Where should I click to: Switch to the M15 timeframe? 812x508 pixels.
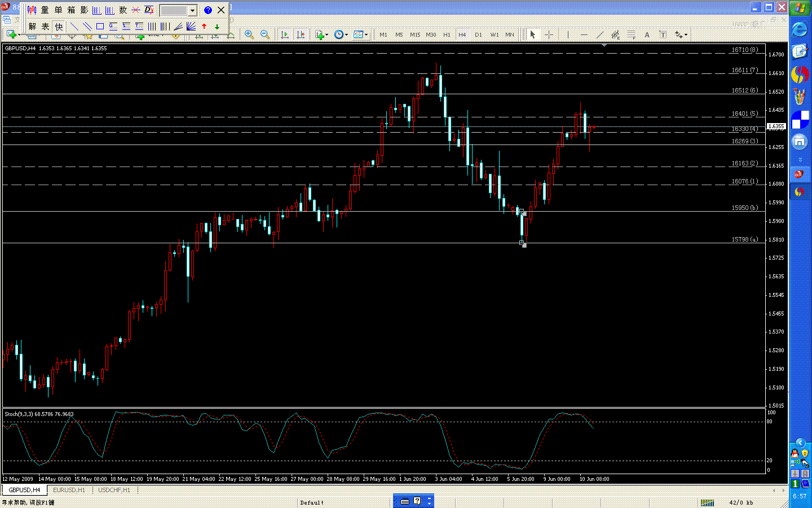pyautogui.click(x=415, y=34)
